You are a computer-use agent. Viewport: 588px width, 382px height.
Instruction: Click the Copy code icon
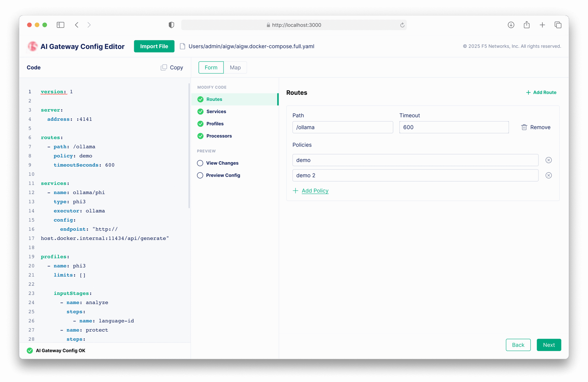pos(164,68)
